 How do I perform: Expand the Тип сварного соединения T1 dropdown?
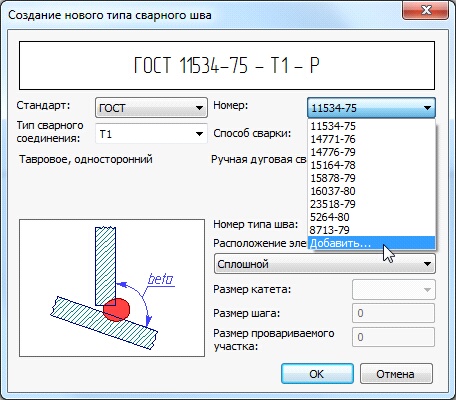(151, 134)
